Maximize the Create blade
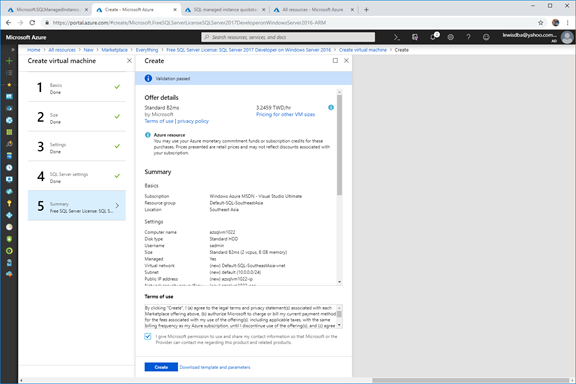The width and height of the screenshot is (576, 384). (335, 61)
